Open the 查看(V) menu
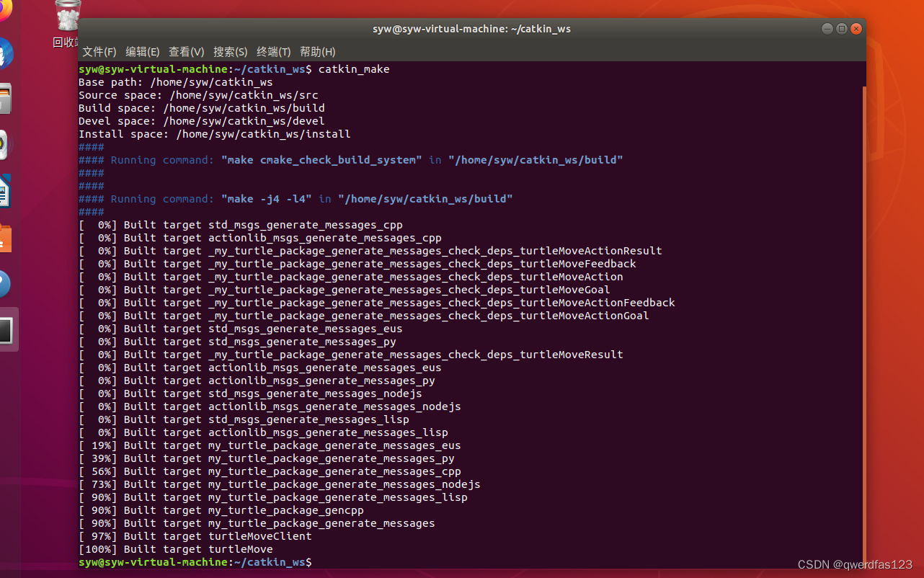This screenshot has width=924, height=578. pyautogui.click(x=186, y=52)
